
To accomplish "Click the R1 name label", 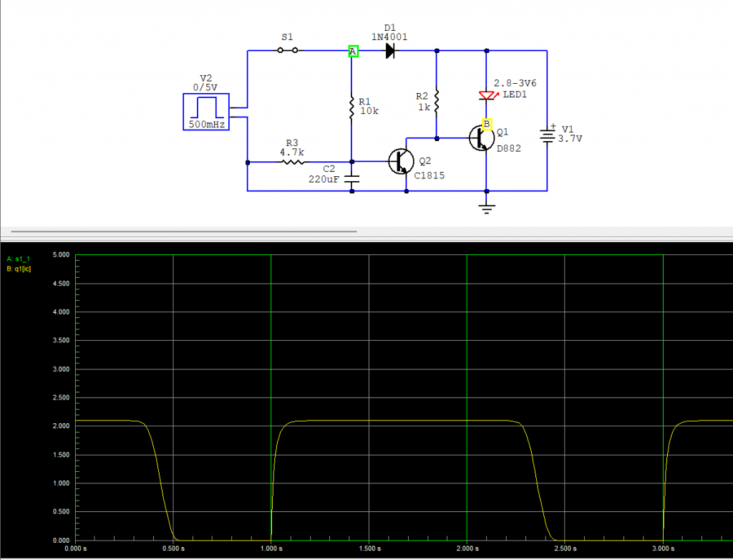I will pyautogui.click(x=364, y=102).
